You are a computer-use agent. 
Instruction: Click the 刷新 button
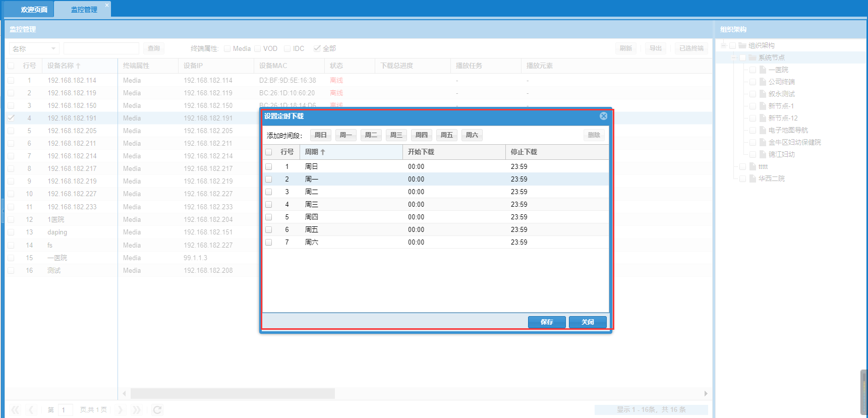coord(626,48)
